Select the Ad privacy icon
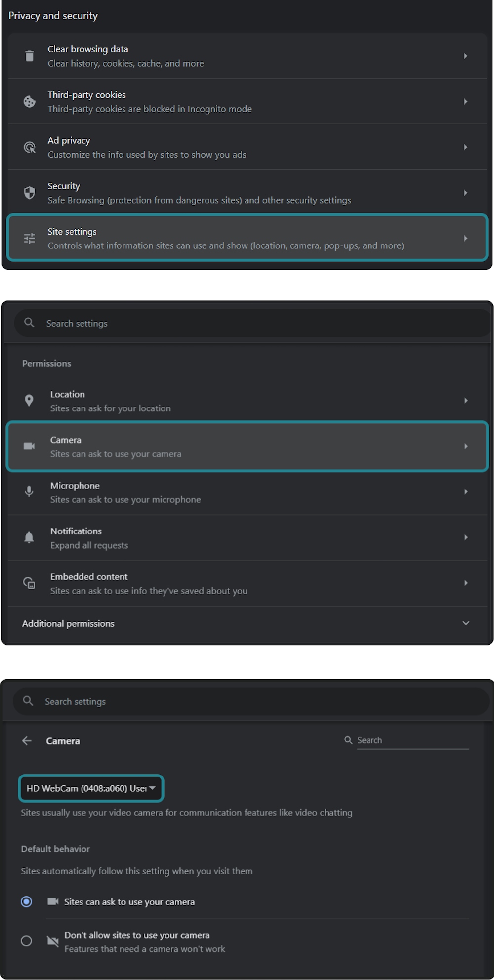Screen dimensions: 494x980 29,147
